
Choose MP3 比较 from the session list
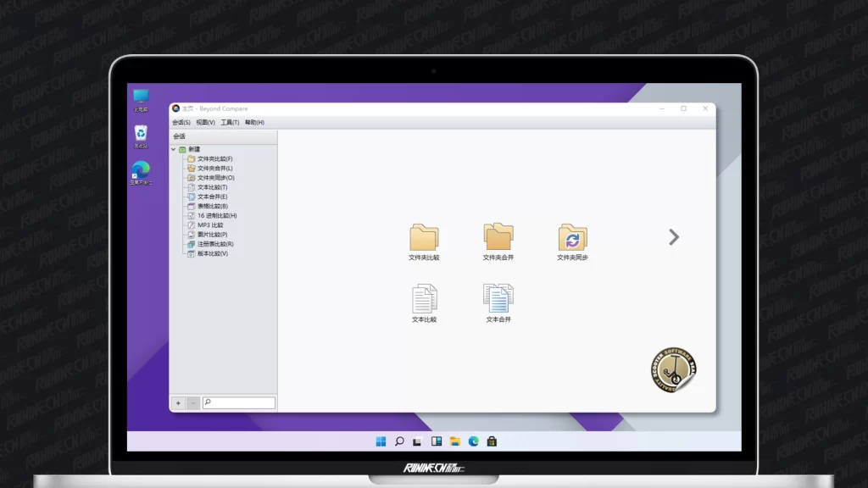tap(209, 225)
